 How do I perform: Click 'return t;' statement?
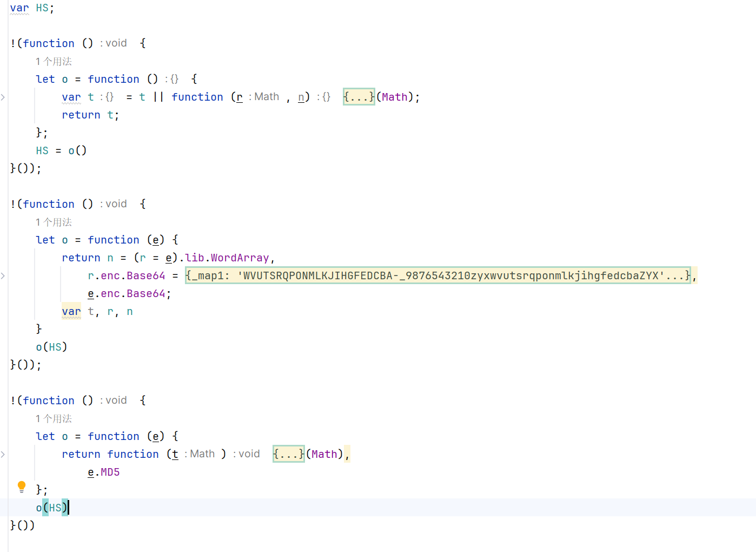coord(90,115)
